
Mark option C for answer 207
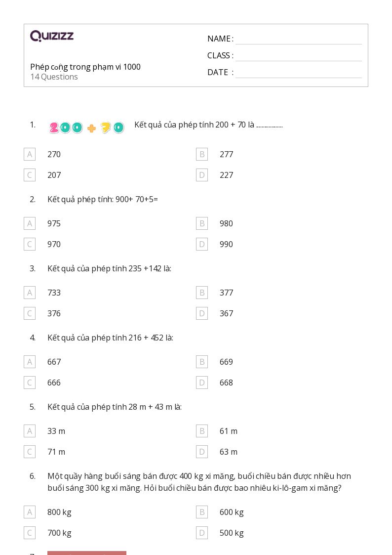30,175
